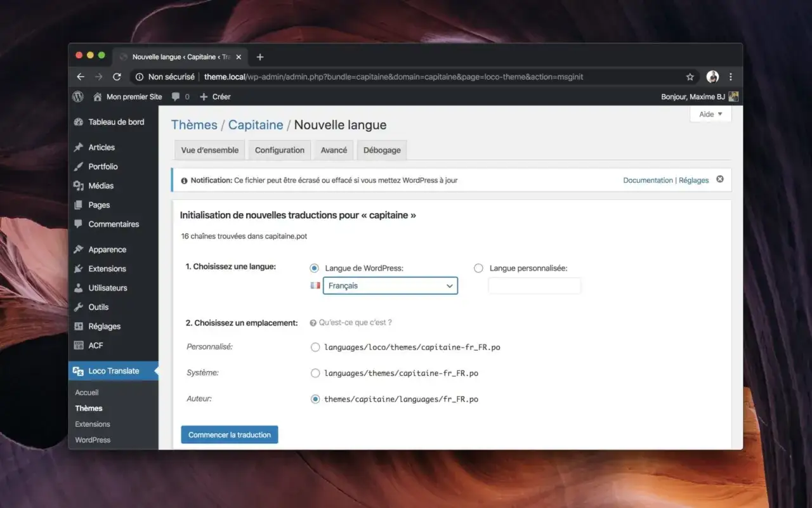Click the Extensions plug icon
The image size is (812, 508).
point(79,268)
